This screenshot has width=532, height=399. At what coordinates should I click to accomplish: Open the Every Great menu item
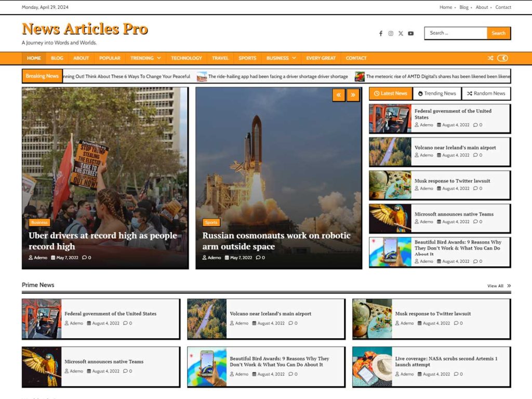point(321,58)
